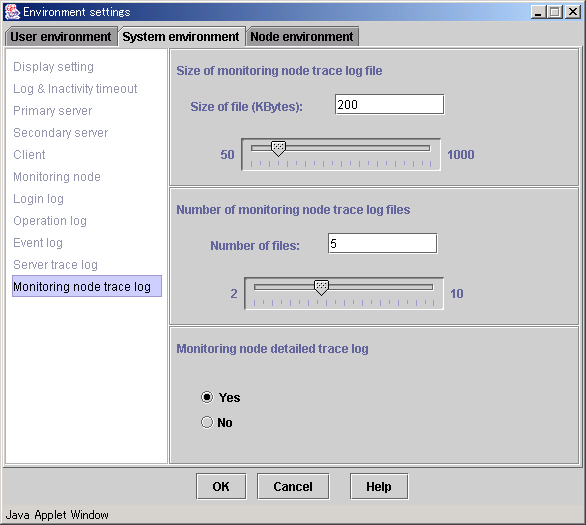Click the OK button

pos(221,487)
